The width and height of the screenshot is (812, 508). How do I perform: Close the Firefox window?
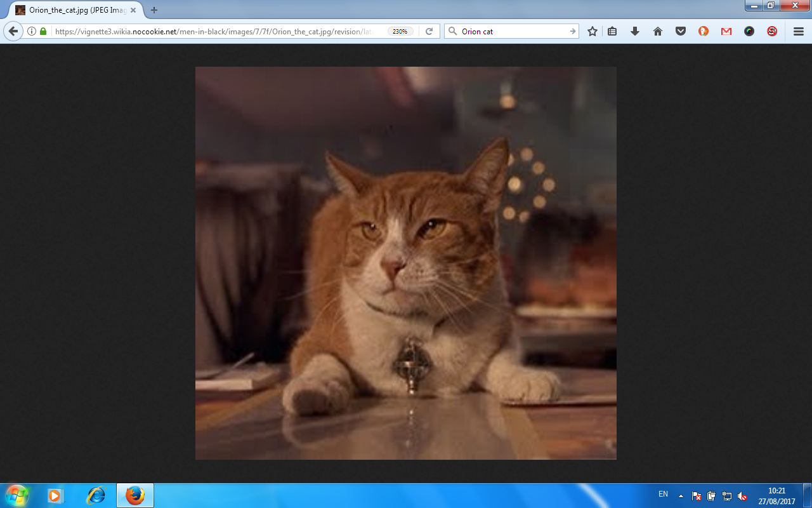[794, 5]
